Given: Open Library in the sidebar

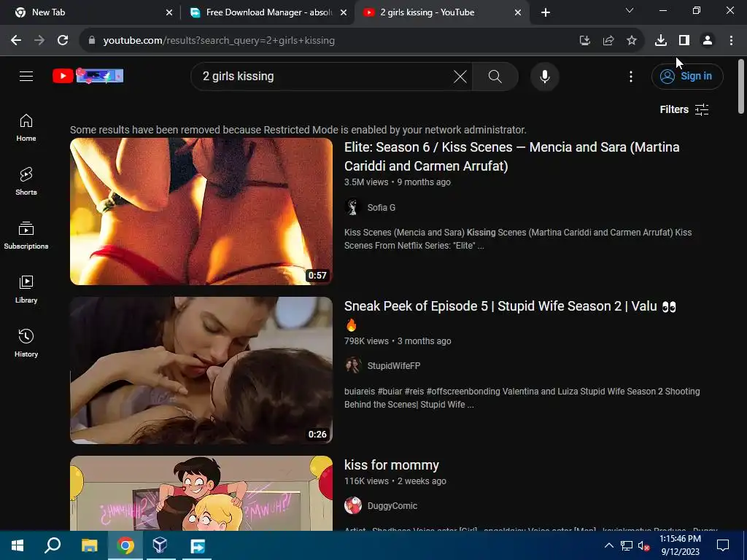Looking at the screenshot, I should [26, 289].
